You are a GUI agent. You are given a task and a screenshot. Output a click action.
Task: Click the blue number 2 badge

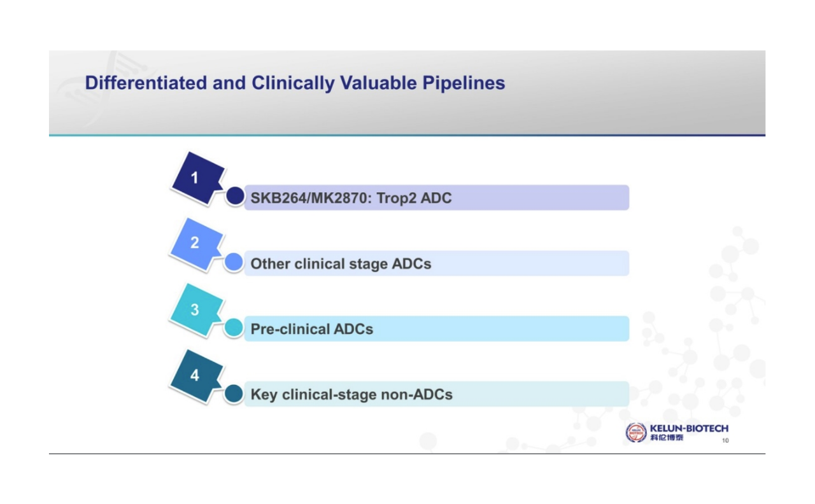pos(195,244)
